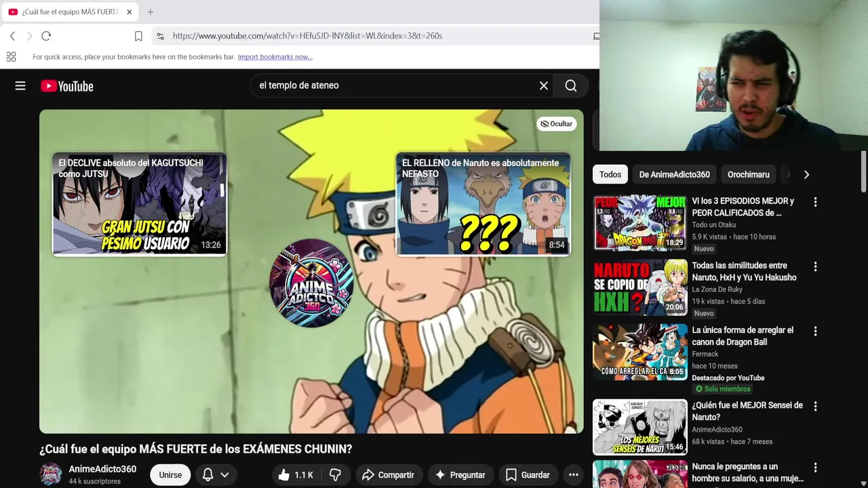
Task: Hide end screen cards with Ocultar
Action: [x=556, y=124]
